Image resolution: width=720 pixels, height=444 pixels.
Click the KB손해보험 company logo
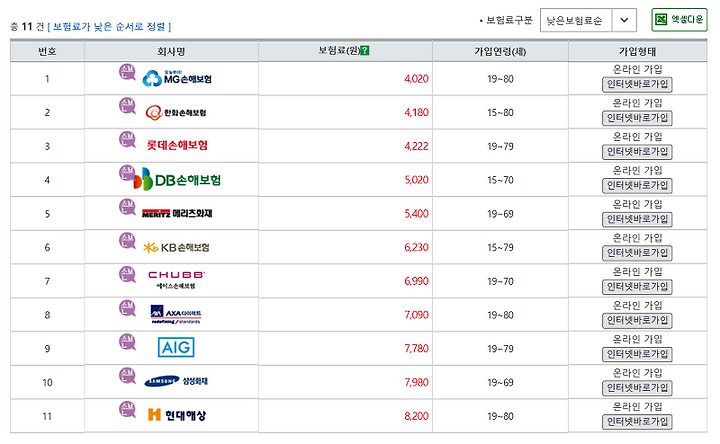(176, 247)
